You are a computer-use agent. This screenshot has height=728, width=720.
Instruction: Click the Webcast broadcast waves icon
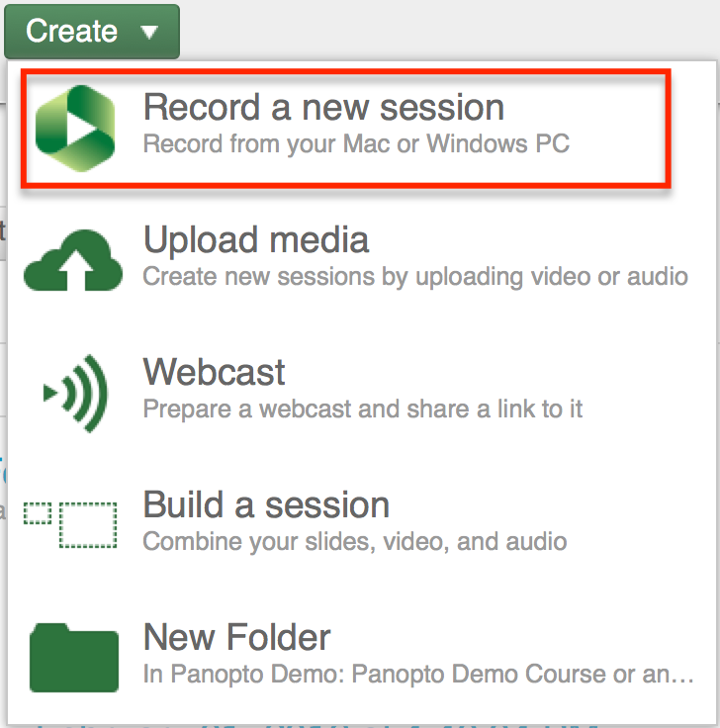coord(74,394)
